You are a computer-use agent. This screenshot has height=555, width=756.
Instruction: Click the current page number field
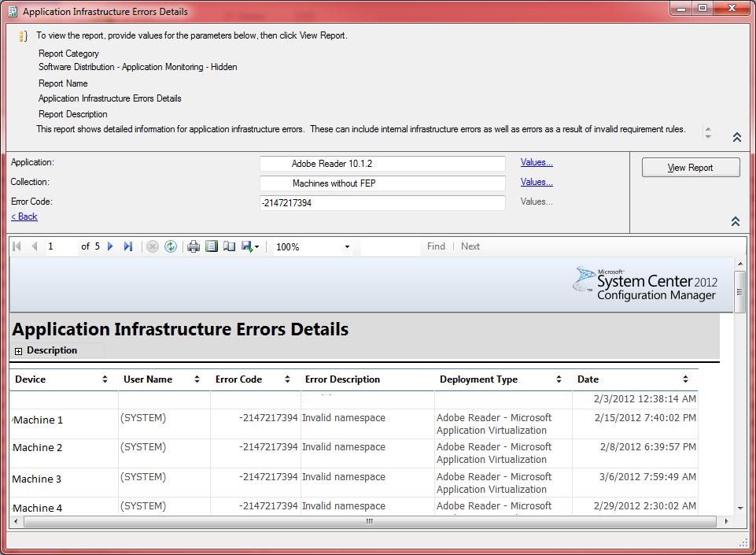tap(61, 246)
